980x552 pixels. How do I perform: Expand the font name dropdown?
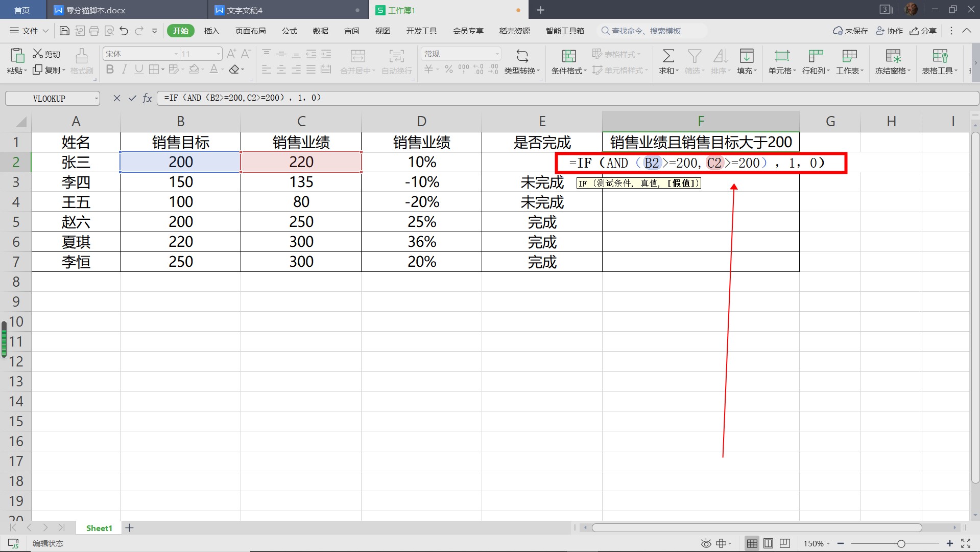click(176, 54)
